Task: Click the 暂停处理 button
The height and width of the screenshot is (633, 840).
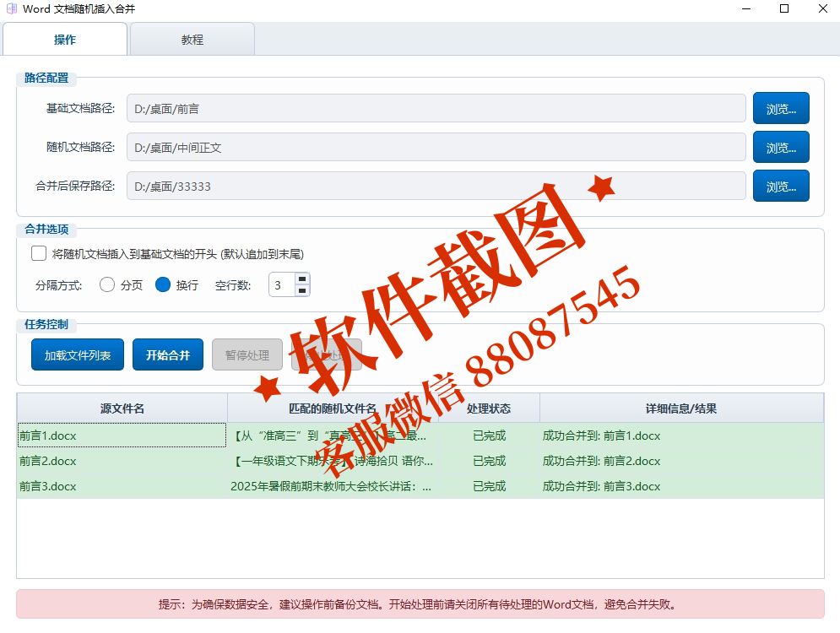Action: point(247,354)
